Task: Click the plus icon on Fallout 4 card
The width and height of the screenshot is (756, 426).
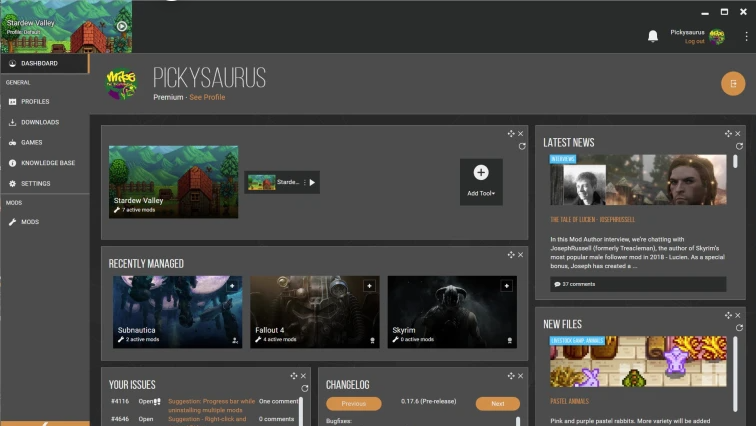Action: pyautogui.click(x=369, y=286)
